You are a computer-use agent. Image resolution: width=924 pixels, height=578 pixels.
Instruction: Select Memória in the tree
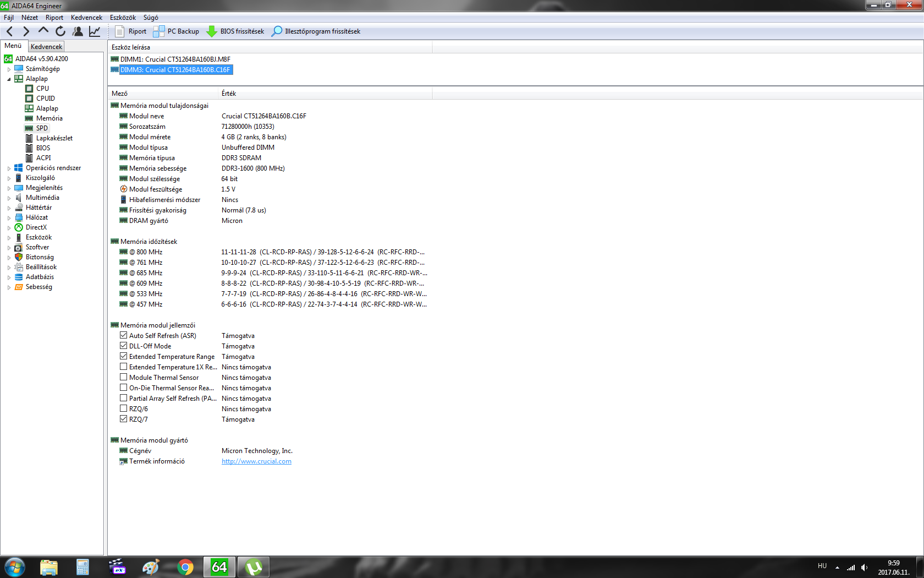[x=50, y=118]
